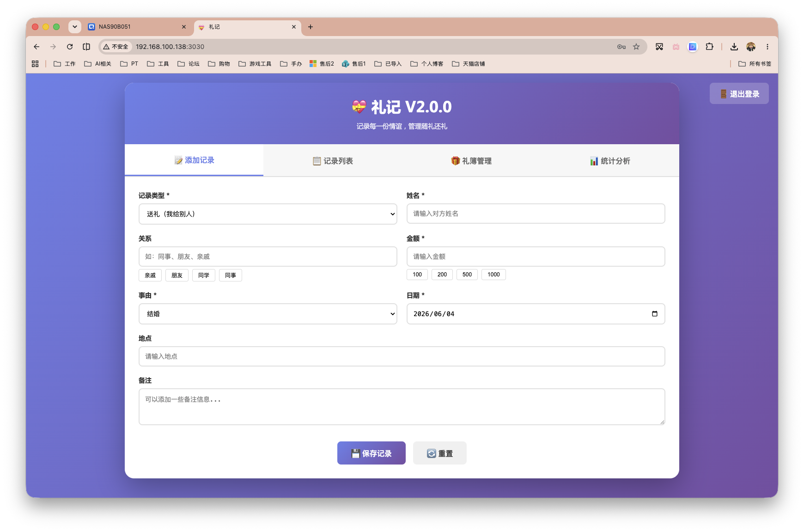This screenshot has height=532, width=804.
Task: Open the 记录类型 dropdown
Action: (x=268, y=214)
